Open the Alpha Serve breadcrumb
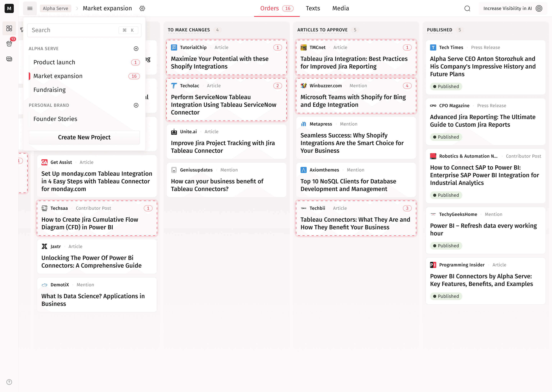 pyautogui.click(x=55, y=8)
